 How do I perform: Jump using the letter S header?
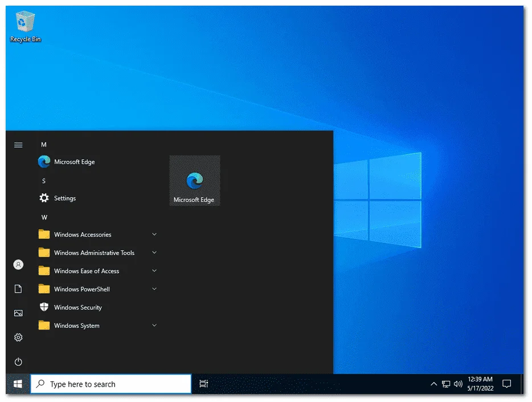(44, 181)
